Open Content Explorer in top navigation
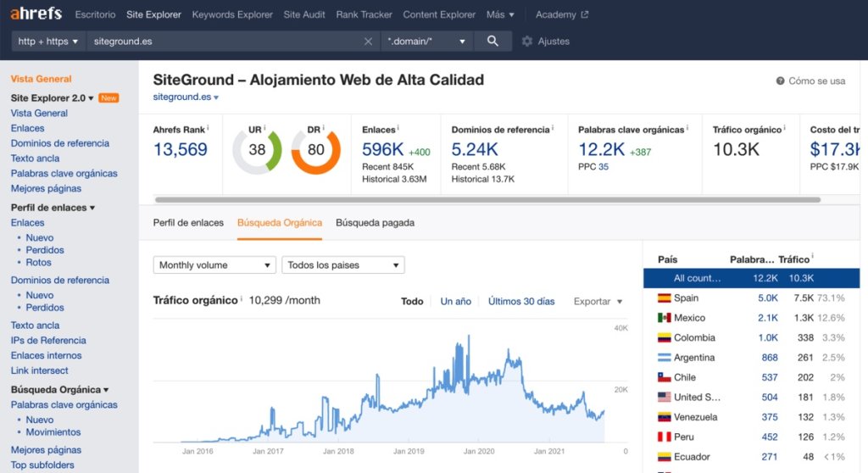Screen dimensions: 868x473 (439, 15)
